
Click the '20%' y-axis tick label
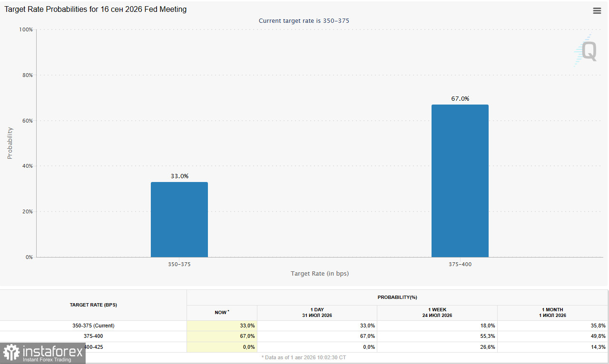point(27,211)
